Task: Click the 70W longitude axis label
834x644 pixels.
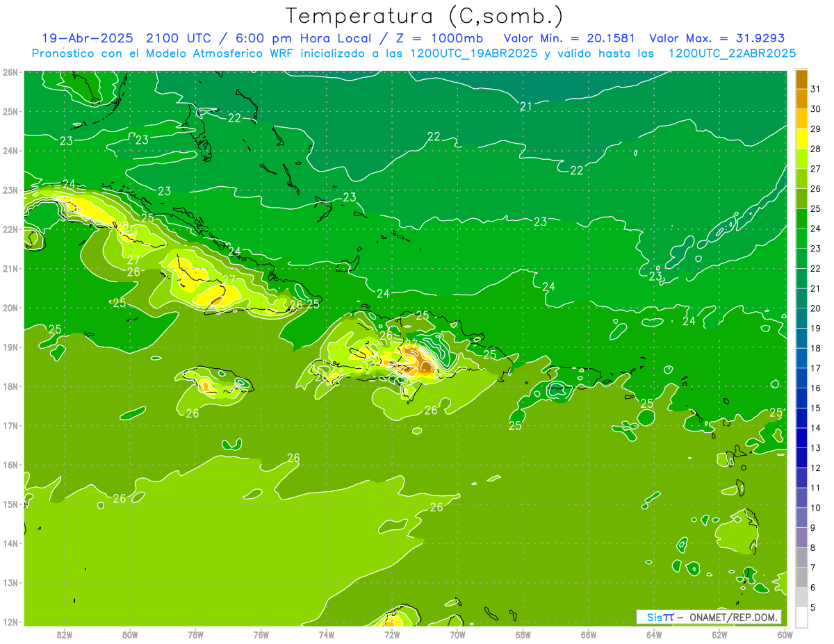Action: (x=457, y=634)
